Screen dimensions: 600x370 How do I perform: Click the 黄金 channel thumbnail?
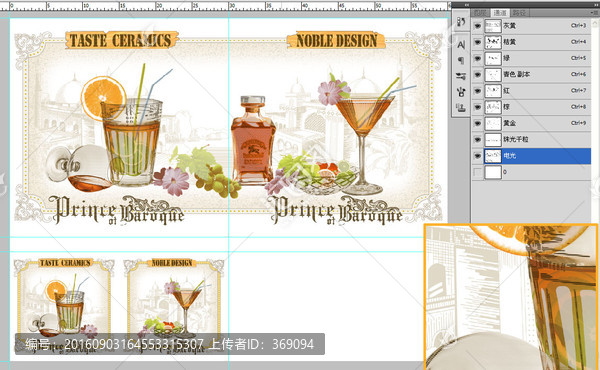tap(493, 123)
